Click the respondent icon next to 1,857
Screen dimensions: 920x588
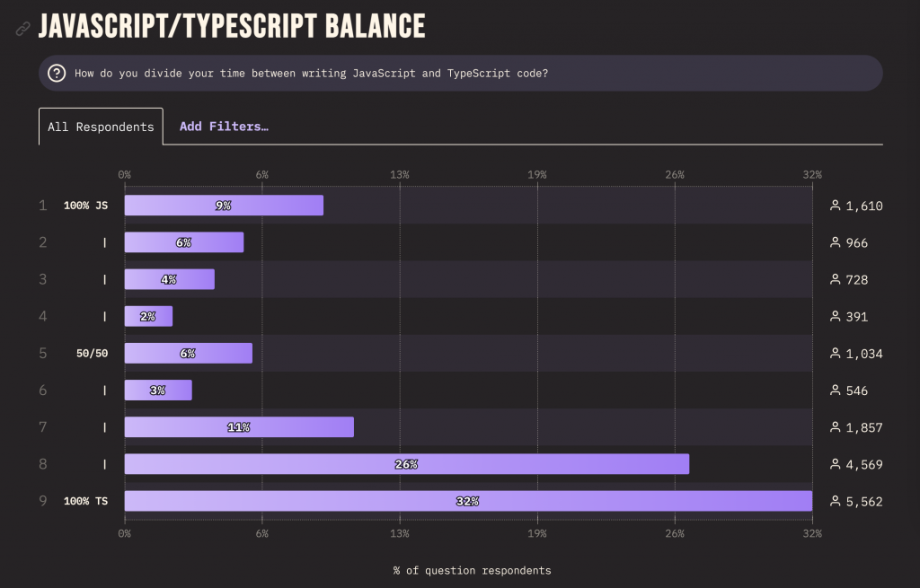point(836,427)
